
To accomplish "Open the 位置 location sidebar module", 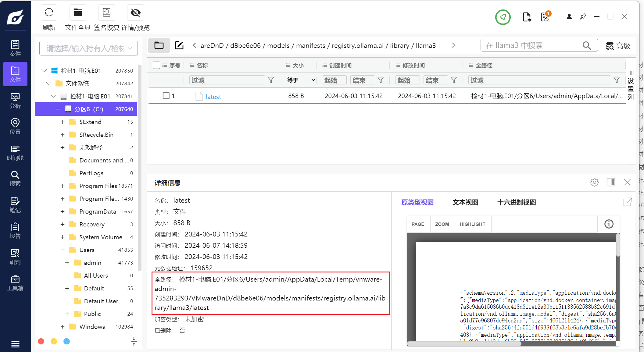I will click(15, 126).
